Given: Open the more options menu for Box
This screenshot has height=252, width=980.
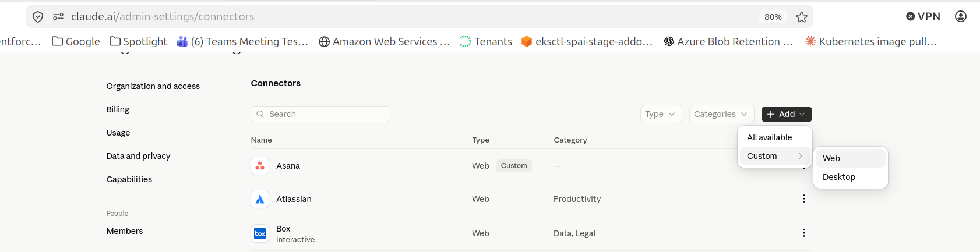Looking at the screenshot, I should 803,233.
